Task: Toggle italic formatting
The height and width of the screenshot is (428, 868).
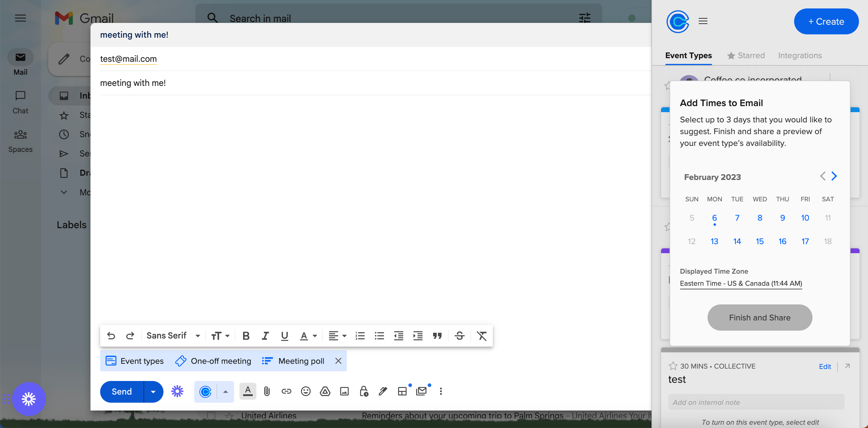Action: (265, 336)
